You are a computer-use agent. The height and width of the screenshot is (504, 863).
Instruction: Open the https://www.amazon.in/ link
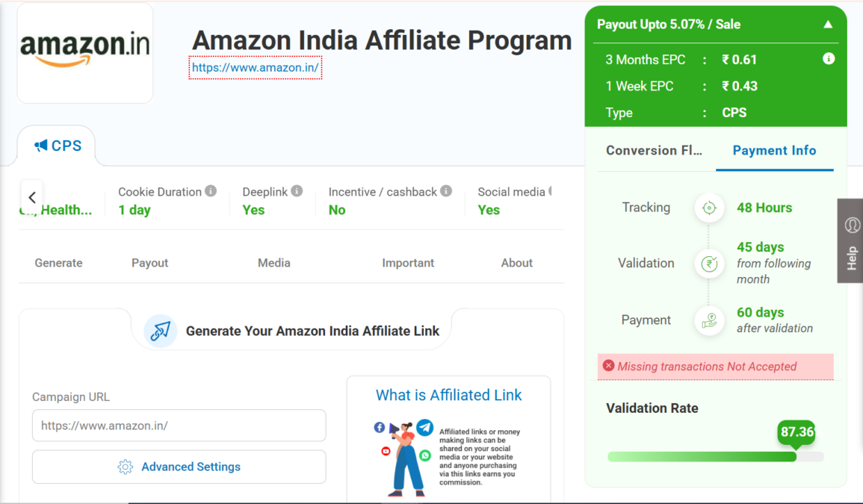(256, 67)
